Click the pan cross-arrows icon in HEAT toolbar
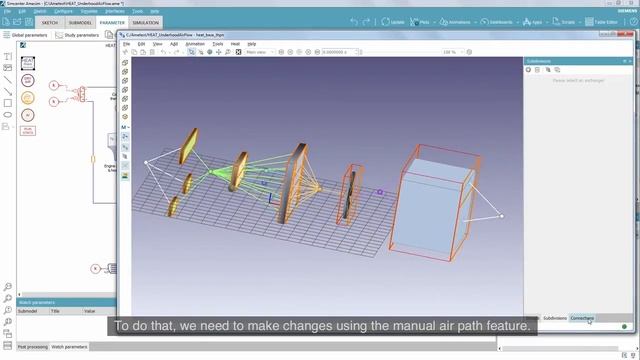This screenshot has width=640, height=360. (x=219, y=52)
